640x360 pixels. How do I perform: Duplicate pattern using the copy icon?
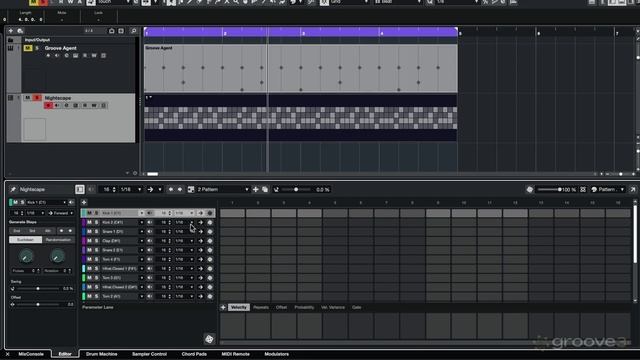(x=265, y=189)
